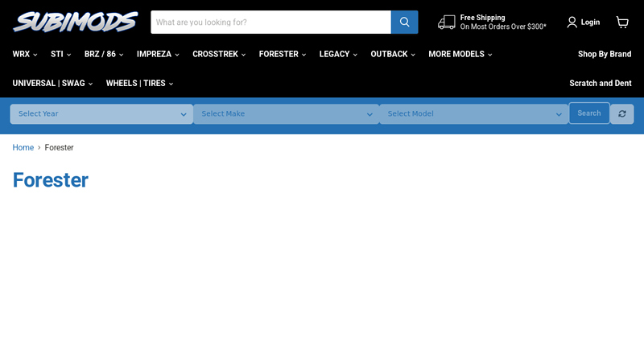Reset vehicle filter with refresh icon
This screenshot has width=644, height=362.
(622, 114)
